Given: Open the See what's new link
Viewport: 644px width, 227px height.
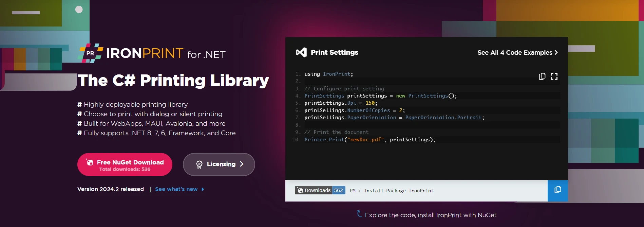Looking at the screenshot, I should [x=176, y=189].
